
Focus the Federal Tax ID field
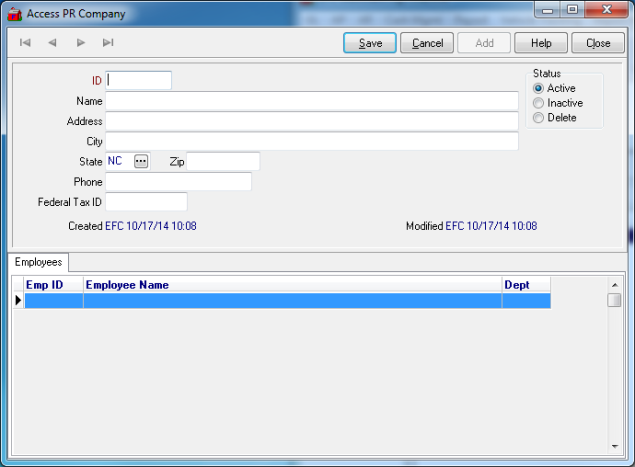[x=146, y=202]
